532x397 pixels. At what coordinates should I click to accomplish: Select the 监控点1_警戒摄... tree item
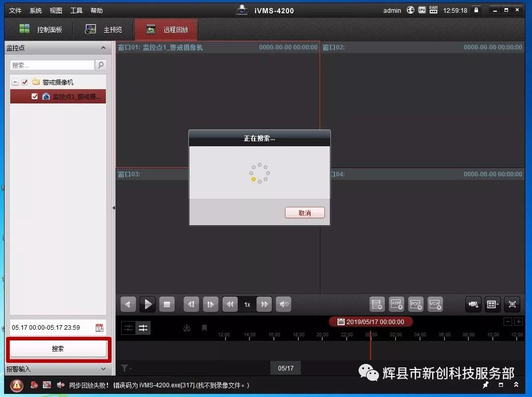tap(58, 96)
